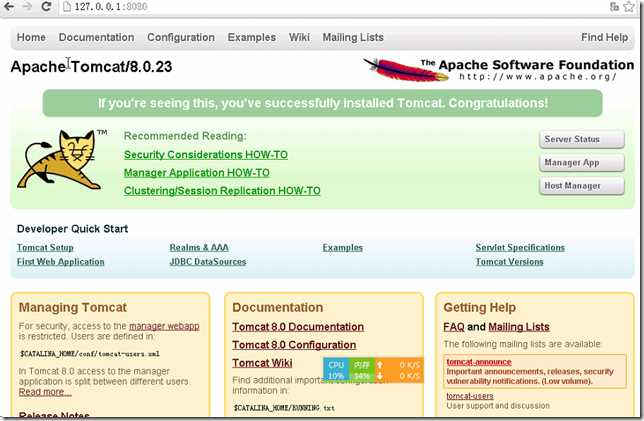The image size is (644, 421).
Task: Open the Tomcat Versions link
Action: (x=509, y=262)
